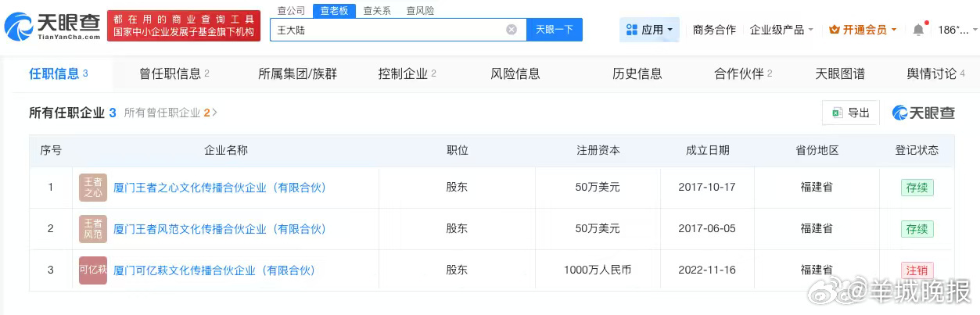The width and height of the screenshot is (980, 315).
Task: Switch search mode to 查关系
Action: pyautogui.click(x=377, y=11)
